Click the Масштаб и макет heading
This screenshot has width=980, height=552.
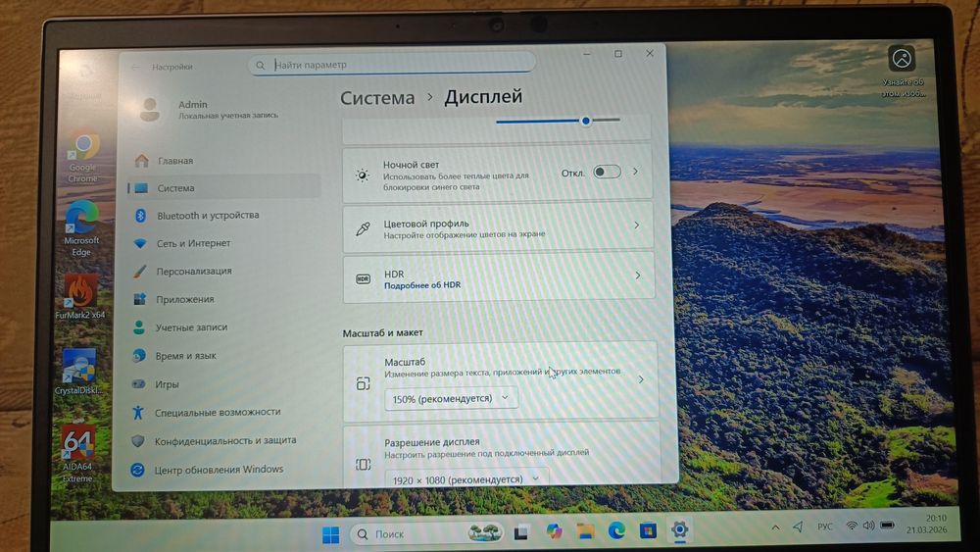[x=382, y=333]
